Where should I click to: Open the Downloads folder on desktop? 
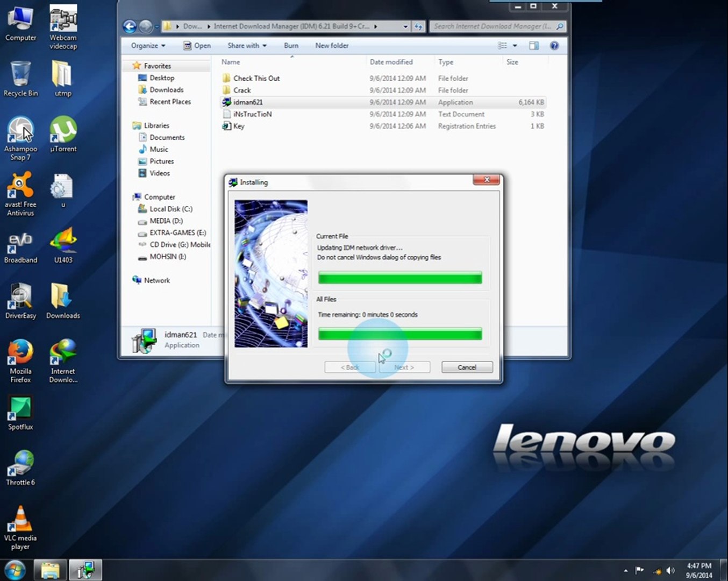pos(63,301)
